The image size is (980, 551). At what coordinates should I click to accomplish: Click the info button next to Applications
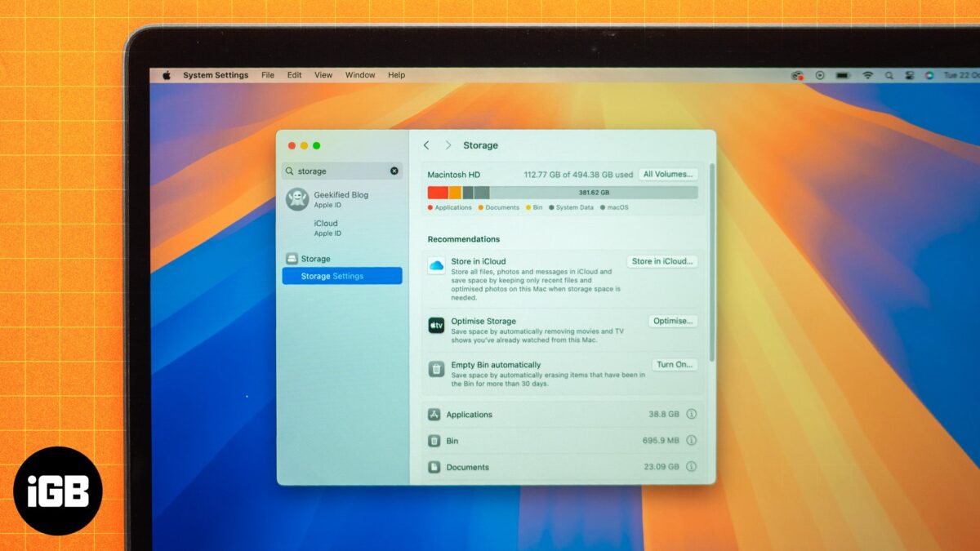click(x=691, y=414)
